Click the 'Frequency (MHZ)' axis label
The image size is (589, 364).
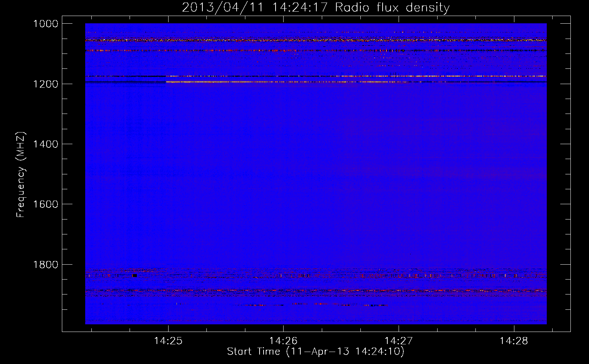(21, 175)
